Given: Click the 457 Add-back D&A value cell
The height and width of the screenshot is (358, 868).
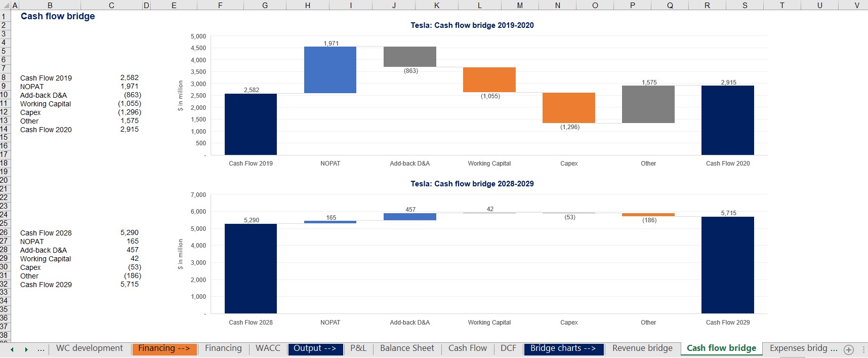Looking at the screenshot, I should [x=133, y=250].
